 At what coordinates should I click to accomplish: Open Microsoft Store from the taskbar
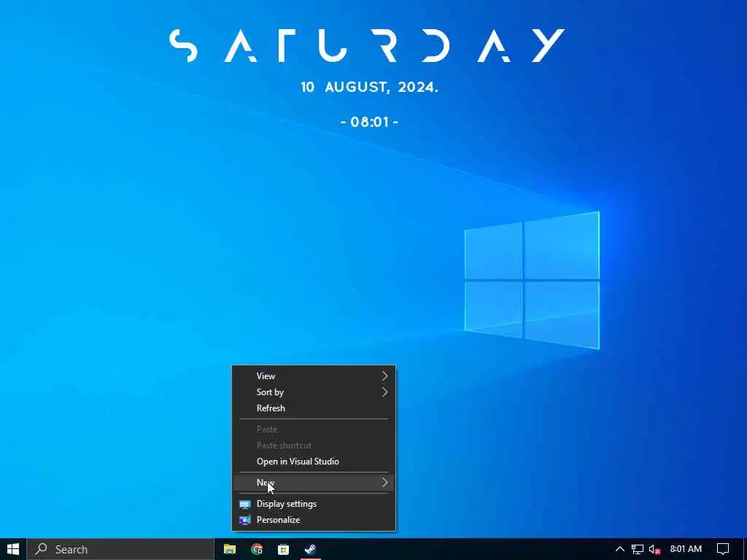[284, 549]
